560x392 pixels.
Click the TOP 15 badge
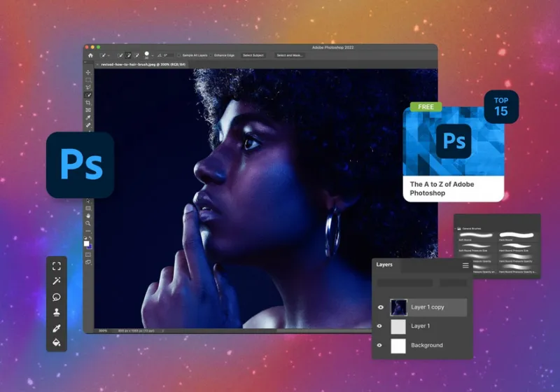coord(501,106)
